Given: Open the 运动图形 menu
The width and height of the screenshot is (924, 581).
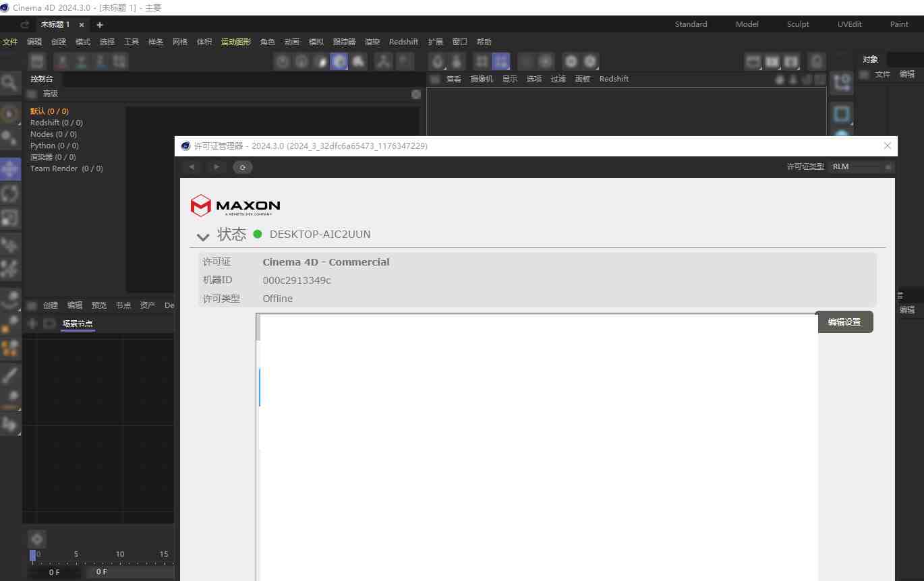Looking at the screenshot, I should click(235, 41).
